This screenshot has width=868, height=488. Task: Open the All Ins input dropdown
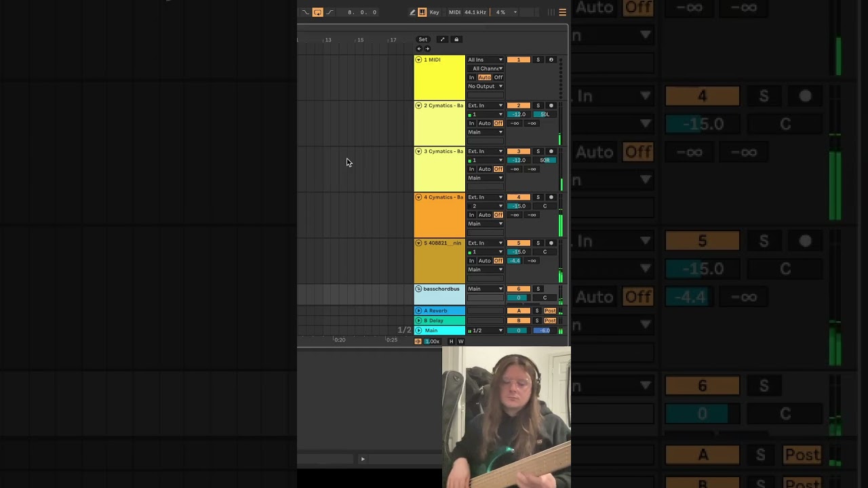486,60
